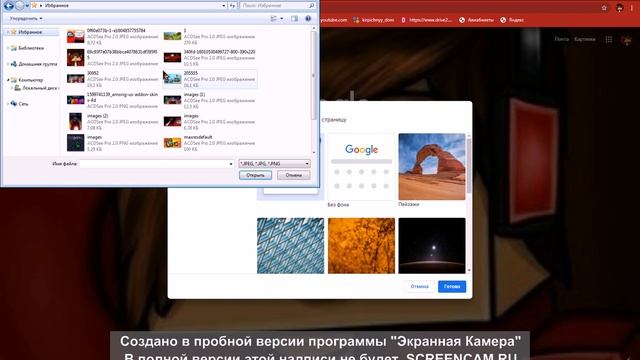Click the Forward arrow in file dialog

point(19,6)
